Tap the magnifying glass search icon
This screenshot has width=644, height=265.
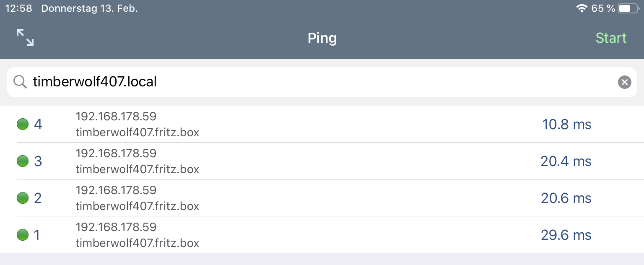click(x=20, y=82)
